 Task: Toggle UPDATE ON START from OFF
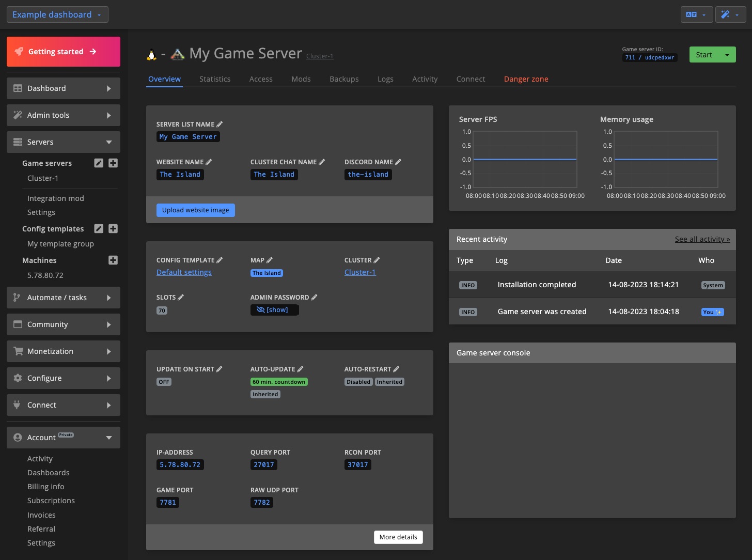[x=164, y=381]
